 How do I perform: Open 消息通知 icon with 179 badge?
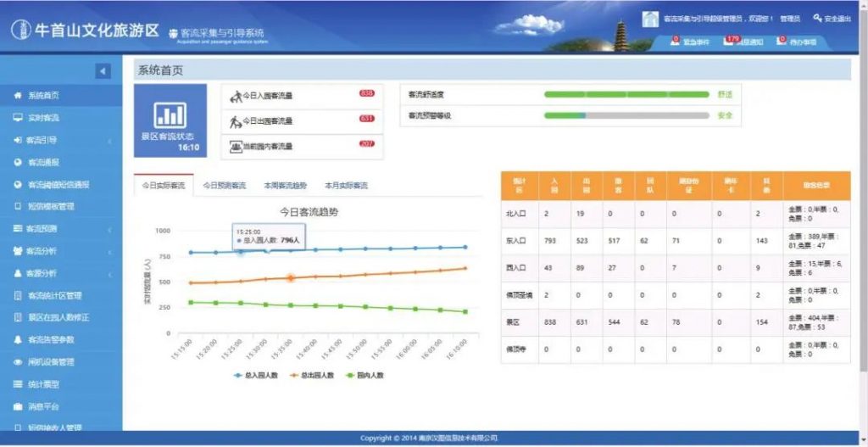coord(728,41)
